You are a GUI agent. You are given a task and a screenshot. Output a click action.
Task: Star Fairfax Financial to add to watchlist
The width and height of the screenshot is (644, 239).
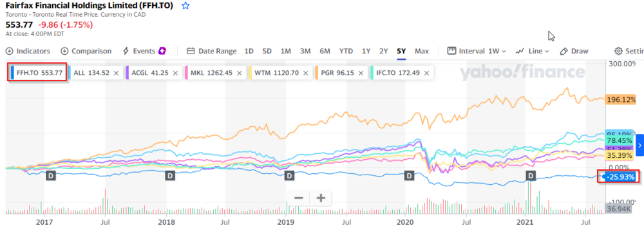(185, 6)
